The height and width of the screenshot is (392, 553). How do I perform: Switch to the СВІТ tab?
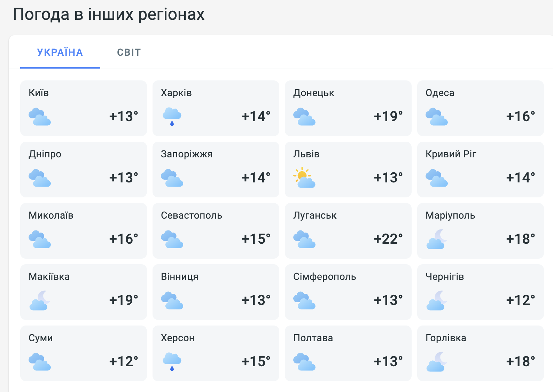point(129,52)
